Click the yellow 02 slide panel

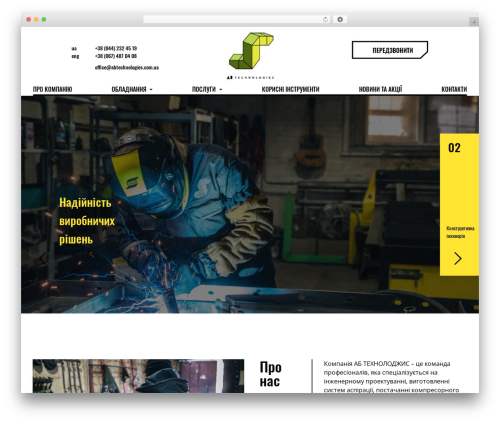tap(459, 204)
